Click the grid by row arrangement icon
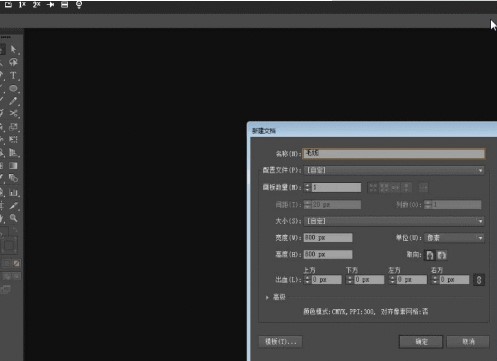This screenshot has height=361, width=497. [x=373, y=188]
